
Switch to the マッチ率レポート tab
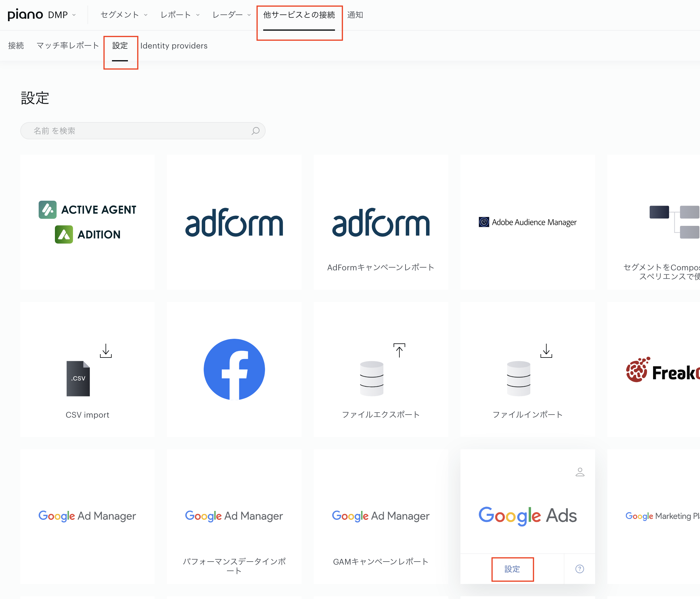click(67, 46)
